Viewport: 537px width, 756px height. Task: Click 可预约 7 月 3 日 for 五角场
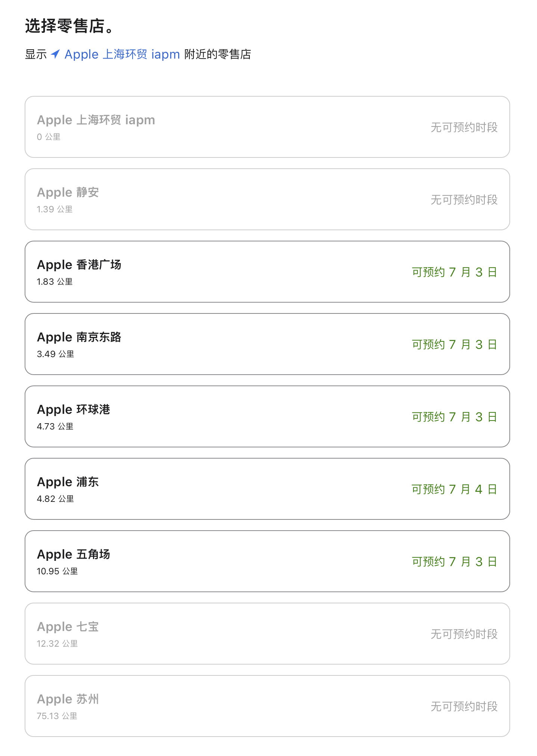click(x=454, y=562)
